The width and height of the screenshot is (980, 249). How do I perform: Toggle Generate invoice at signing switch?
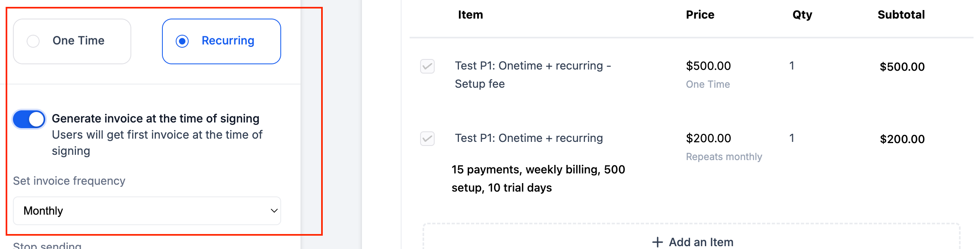coord(29,120)
